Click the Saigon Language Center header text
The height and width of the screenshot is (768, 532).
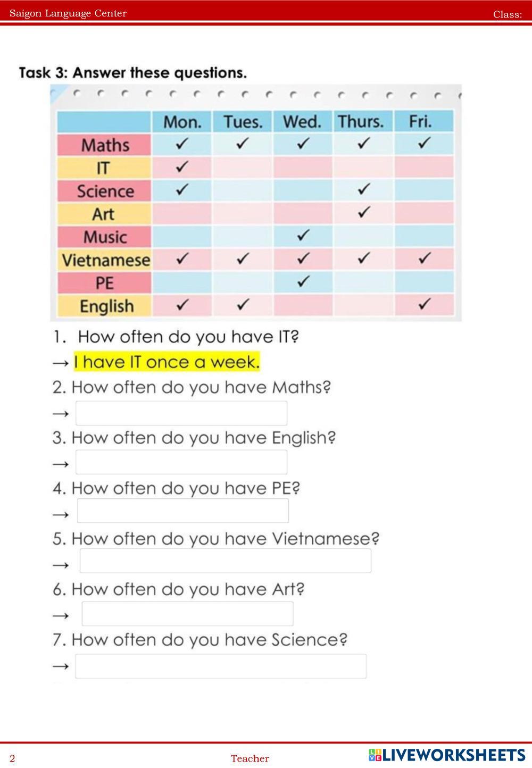click(68, 13)
